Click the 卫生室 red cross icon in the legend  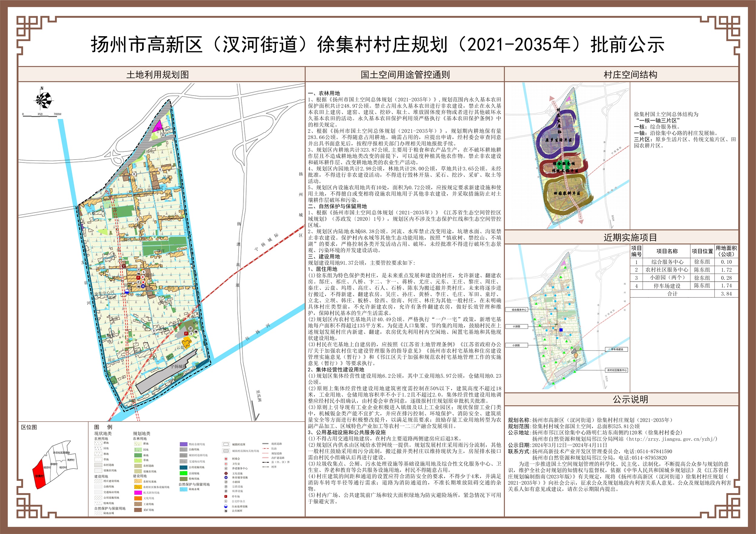coord(226,464)
